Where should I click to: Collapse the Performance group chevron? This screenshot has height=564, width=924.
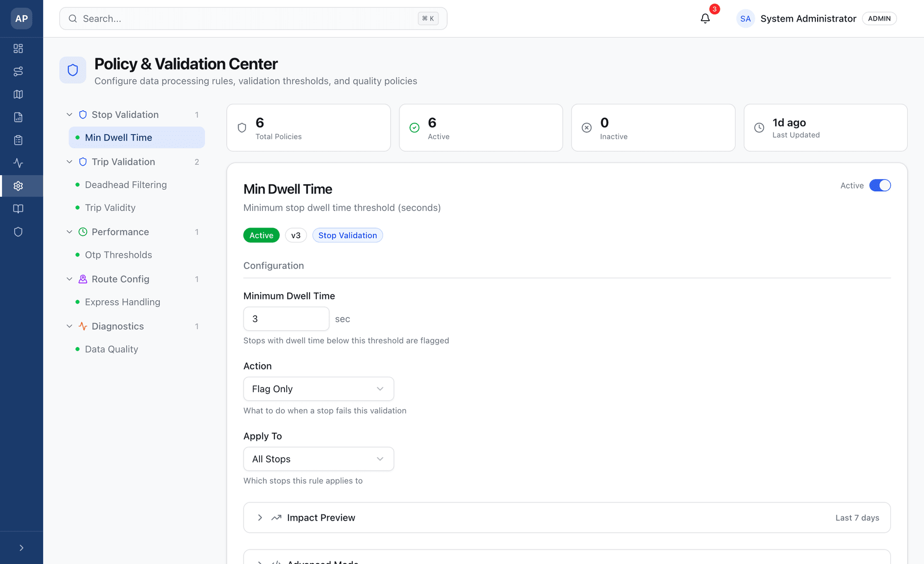point(69,232)
